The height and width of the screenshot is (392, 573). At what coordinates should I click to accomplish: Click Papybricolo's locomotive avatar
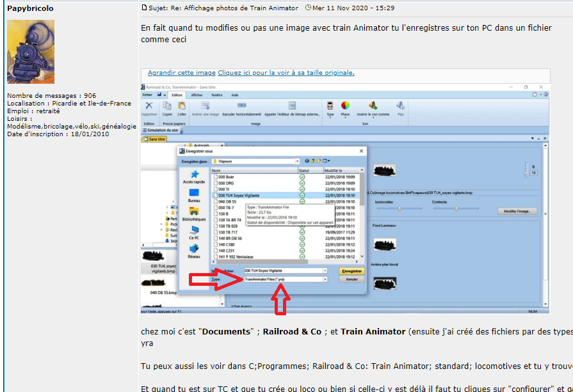click(x=31, y=52)
